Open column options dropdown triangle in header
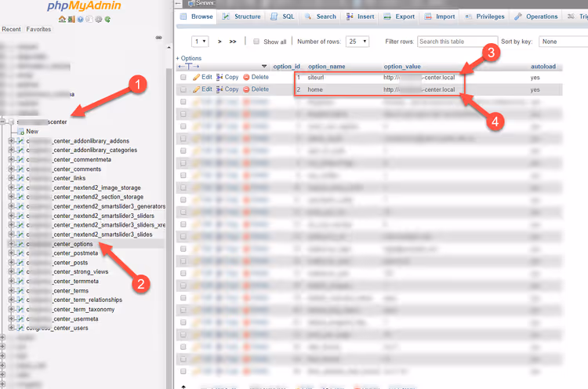The height and width of the screenshot is (389, 588). click(x=264, y=67)
